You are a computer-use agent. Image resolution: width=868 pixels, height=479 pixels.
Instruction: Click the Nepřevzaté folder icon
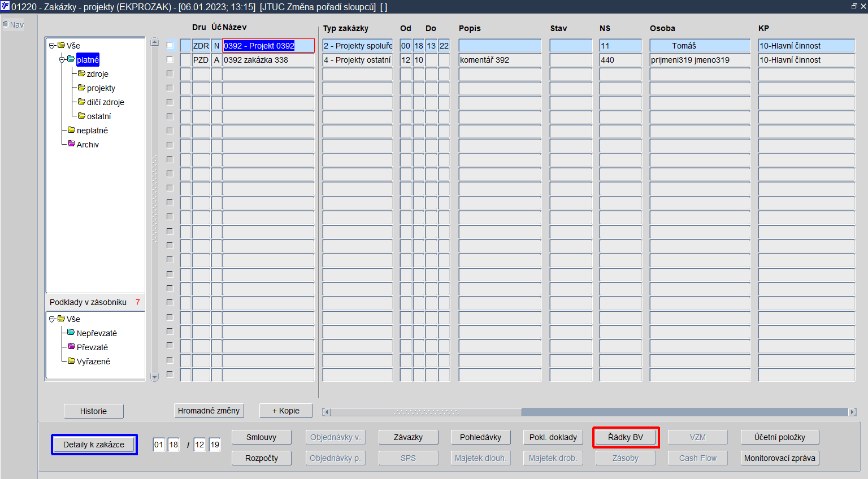coord(71,333)
